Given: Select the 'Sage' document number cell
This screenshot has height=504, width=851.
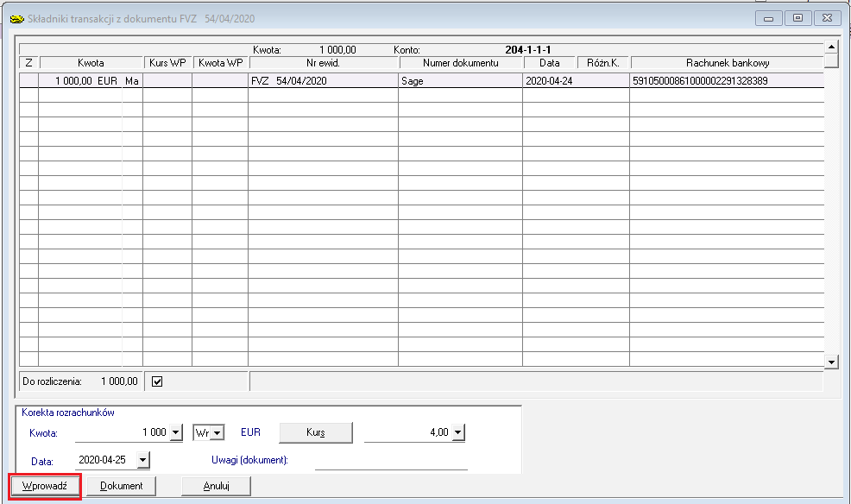Looking at the screenshot, I should click(x=460, y=81).
